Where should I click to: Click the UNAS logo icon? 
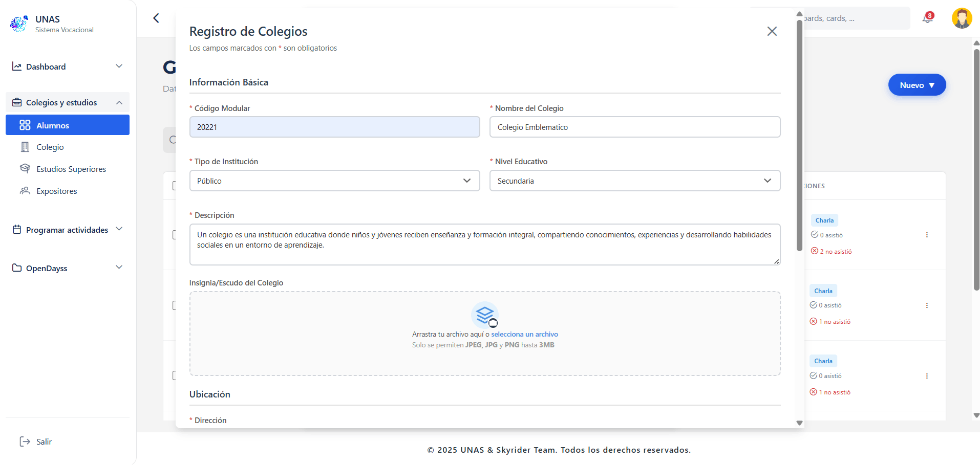click(19, 24)
